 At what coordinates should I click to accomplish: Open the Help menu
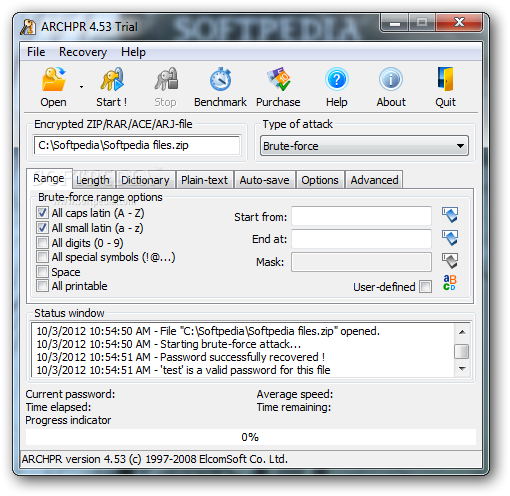coord(133,52)
